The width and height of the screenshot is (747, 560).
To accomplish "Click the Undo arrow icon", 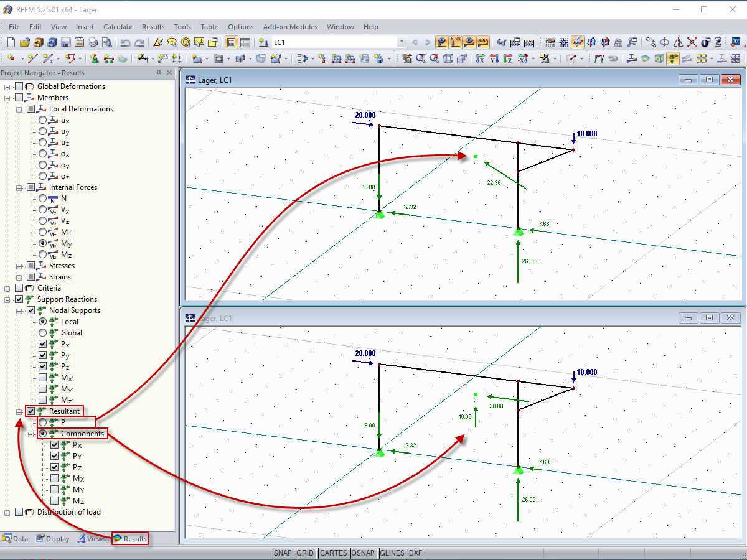I will [126, 42].
